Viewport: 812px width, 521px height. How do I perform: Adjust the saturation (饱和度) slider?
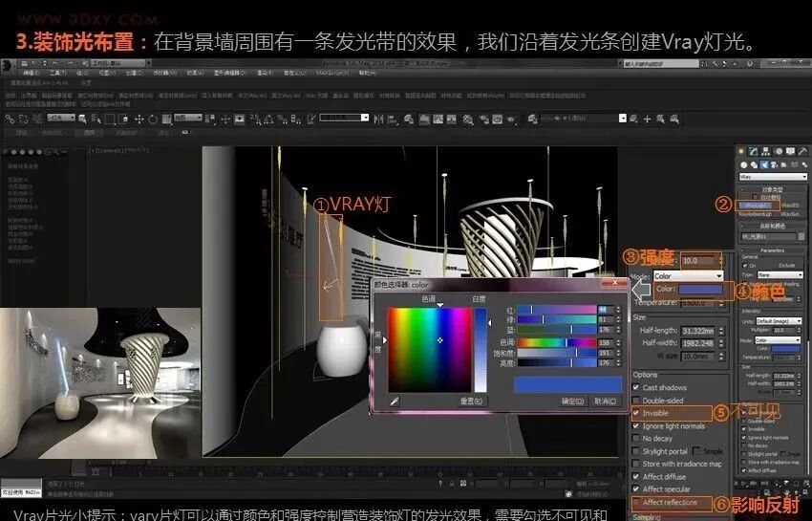coord(557,353)
